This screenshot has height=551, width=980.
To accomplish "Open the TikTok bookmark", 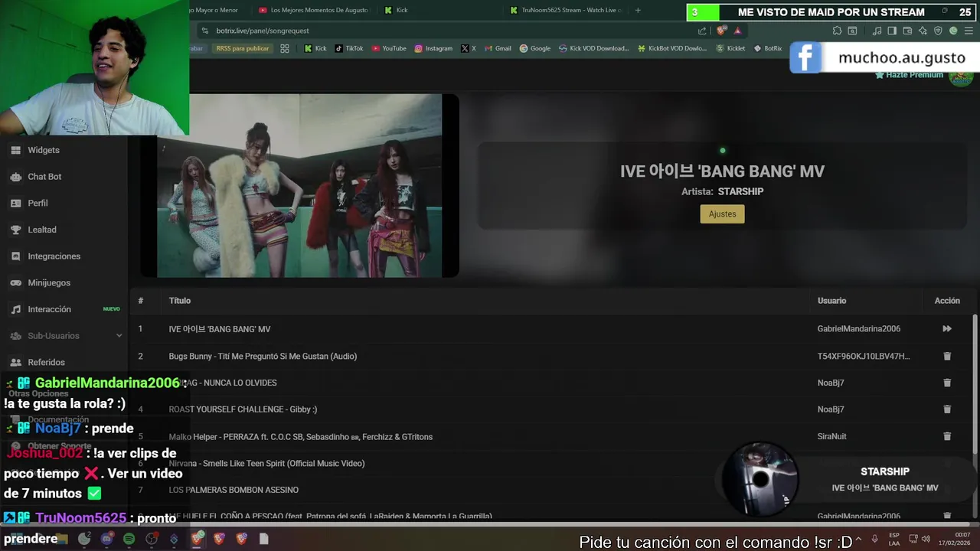I will point(349,48).
